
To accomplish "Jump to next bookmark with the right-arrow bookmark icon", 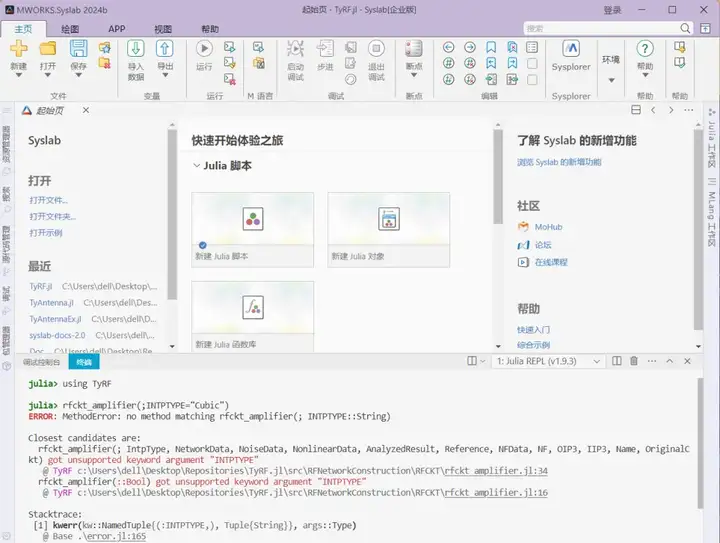I will tap(512, 63).
